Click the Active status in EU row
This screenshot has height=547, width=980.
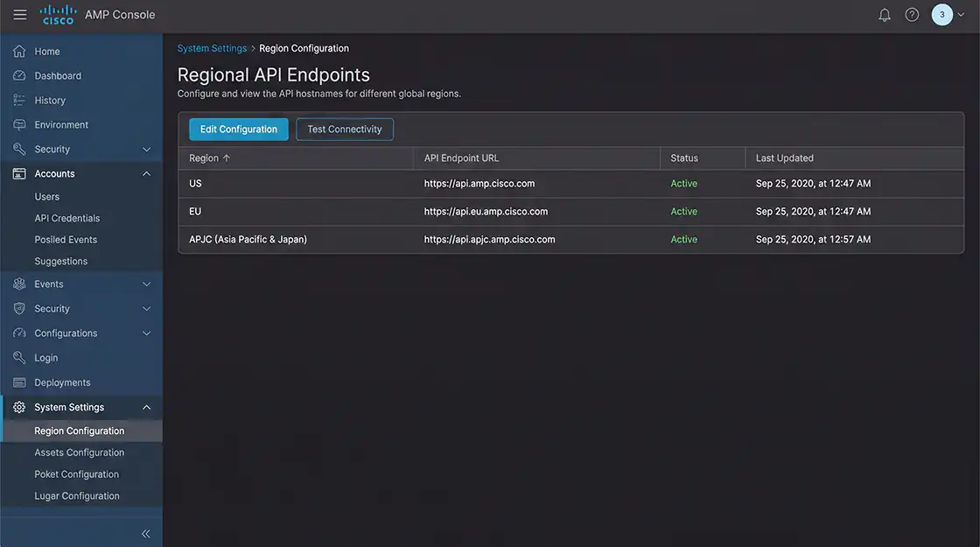(x=683, y=211)
